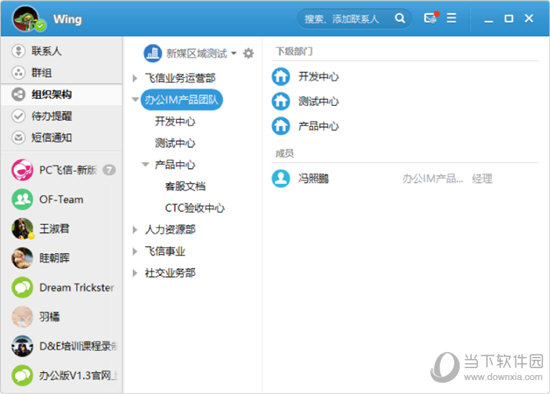
Task: Open 开发中心 sub-department link
Action: pyautogui.click(x=318, y=76)
